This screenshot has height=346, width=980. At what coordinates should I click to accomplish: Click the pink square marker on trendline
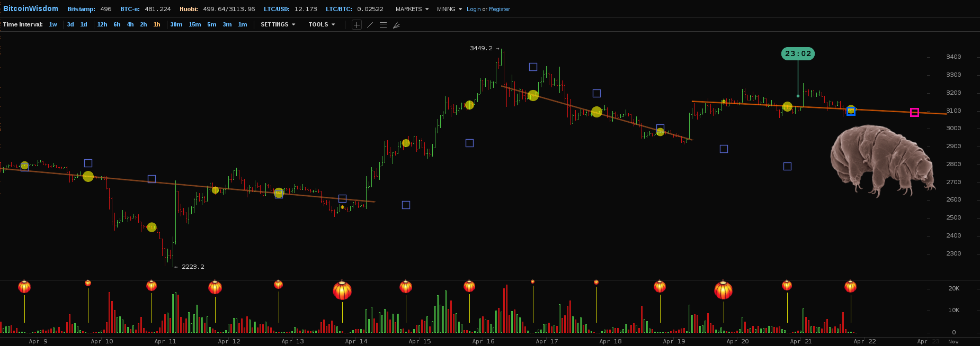tap(914, 112)
